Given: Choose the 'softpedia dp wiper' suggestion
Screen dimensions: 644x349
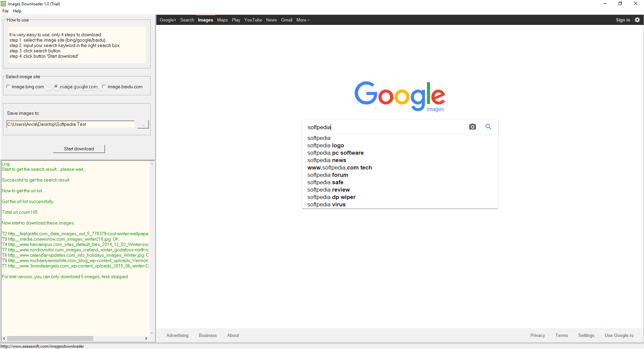Looking at the screenshot, I should coord(400,197).
